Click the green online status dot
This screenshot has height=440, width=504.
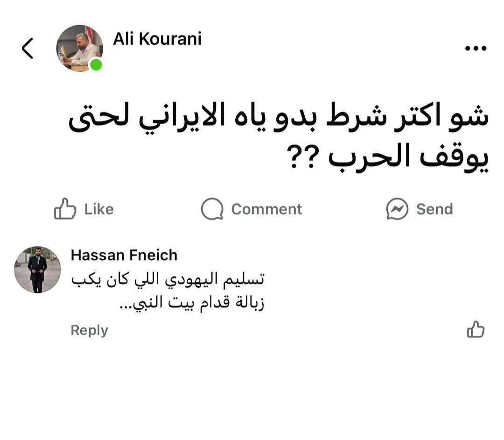click(x=96, y=64)
